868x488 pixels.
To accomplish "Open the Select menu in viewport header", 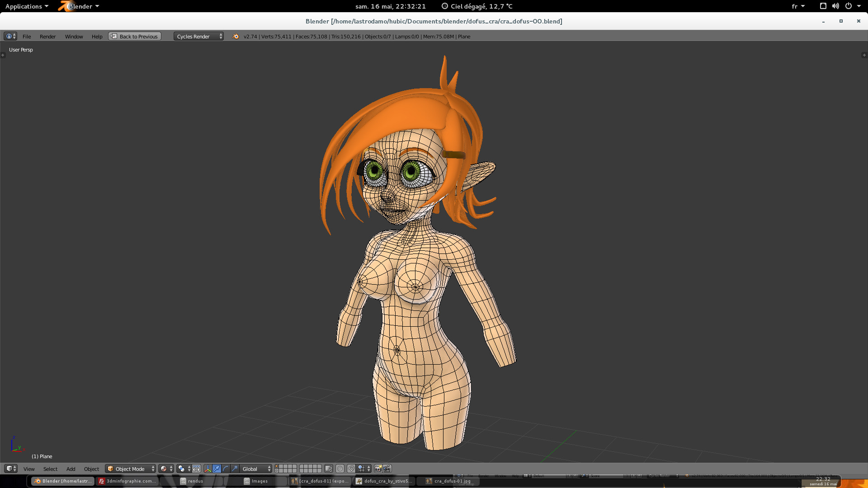I will point(50,469).
